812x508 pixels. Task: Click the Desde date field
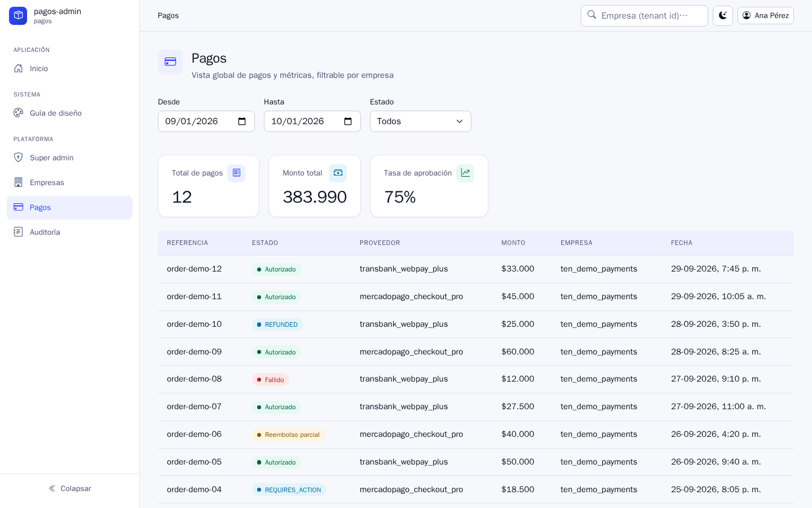tap(206, 121)
